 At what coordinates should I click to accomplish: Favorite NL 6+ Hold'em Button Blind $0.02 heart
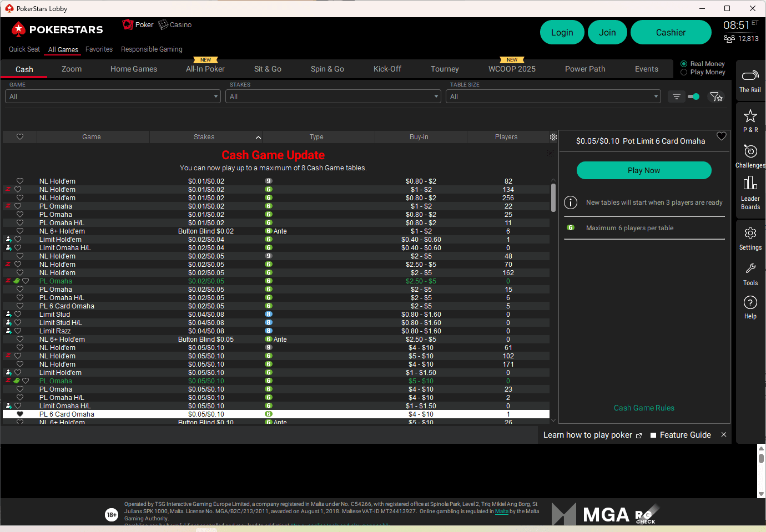click(20, 231)
